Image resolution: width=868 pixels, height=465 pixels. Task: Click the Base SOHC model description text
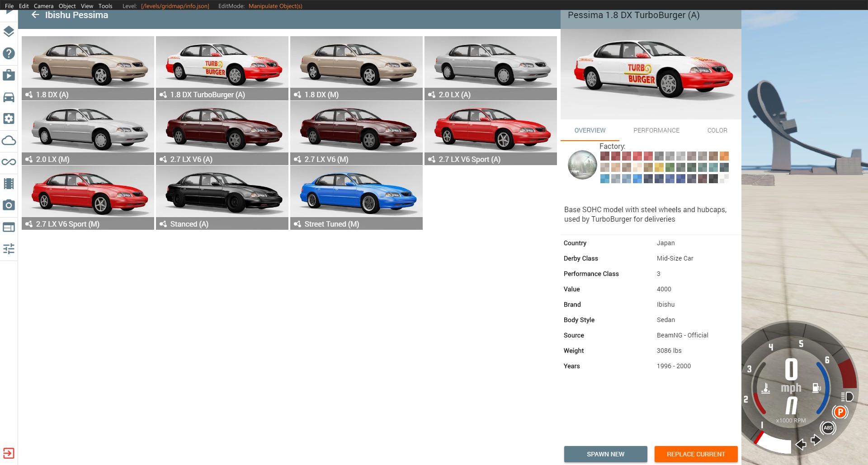coord(646,214)
